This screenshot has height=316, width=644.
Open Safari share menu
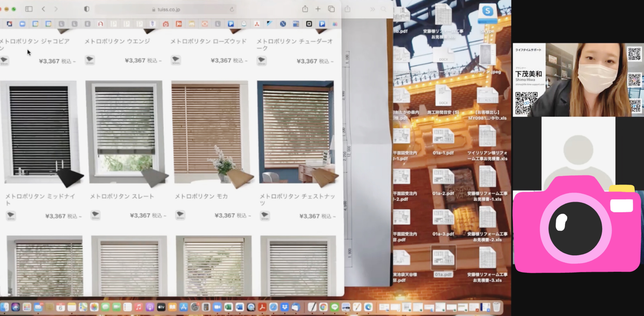(x=305, y=9)
